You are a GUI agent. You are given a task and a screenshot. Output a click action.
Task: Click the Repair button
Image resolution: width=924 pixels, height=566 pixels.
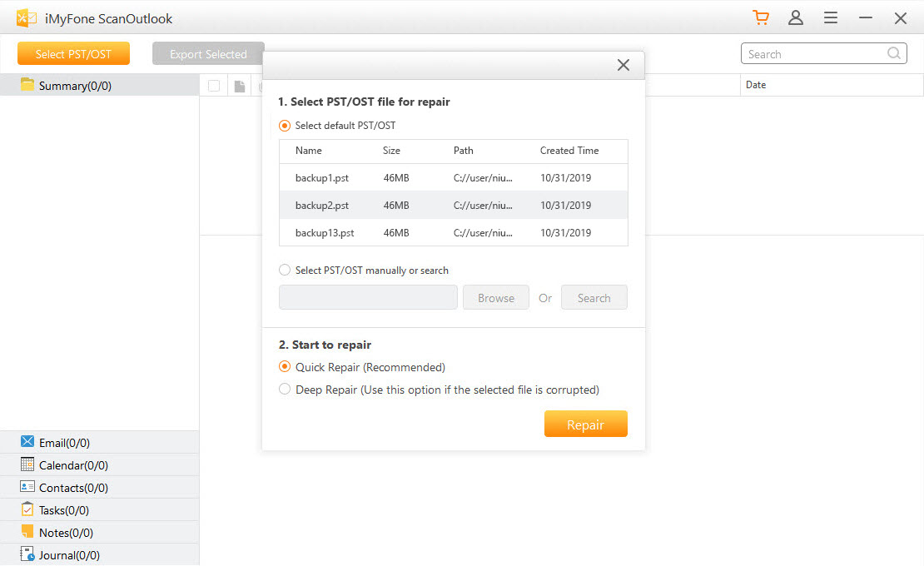point(585,424)
